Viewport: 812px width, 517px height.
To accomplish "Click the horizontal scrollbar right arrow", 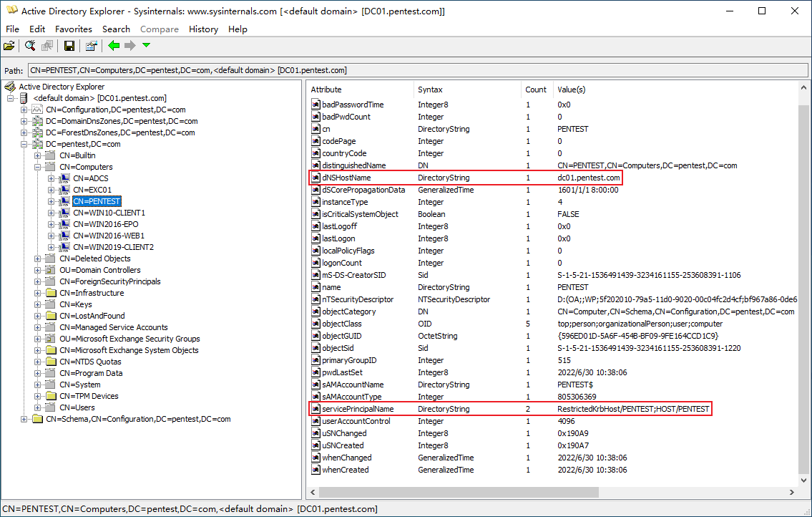I will click(x=791, y=492).
